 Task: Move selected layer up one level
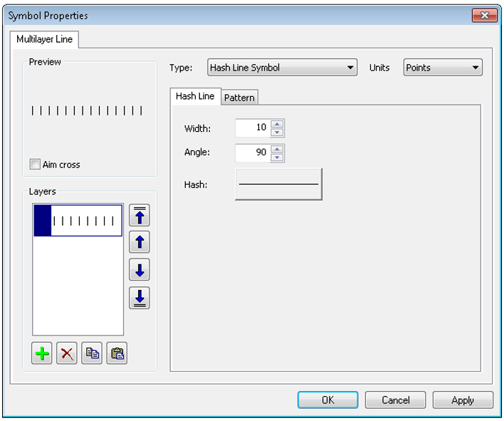pos(139,242)
